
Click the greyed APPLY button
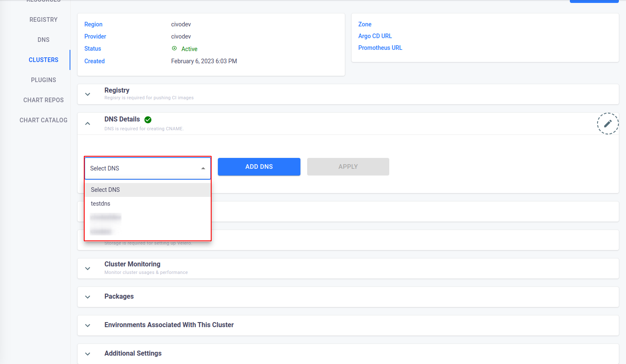[348, 167]
